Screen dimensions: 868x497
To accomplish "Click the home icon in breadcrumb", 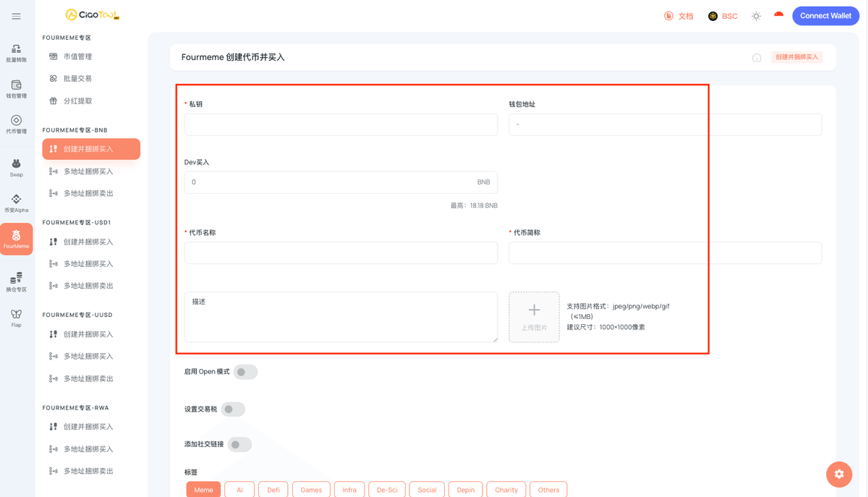I will (x=757, y=57).
